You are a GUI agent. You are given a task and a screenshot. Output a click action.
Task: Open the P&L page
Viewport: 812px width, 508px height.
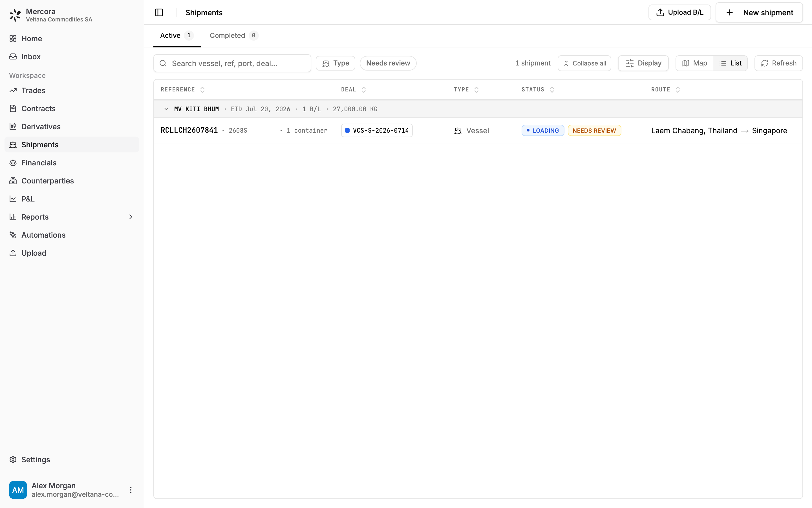click(x=72, y=199)
